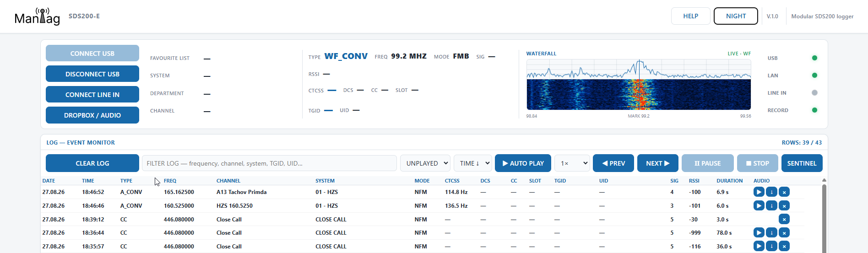Viewport: 868px width, 253px height.
Task: Click the LINE IN status indicator dot
Action: tap(814, 93)
